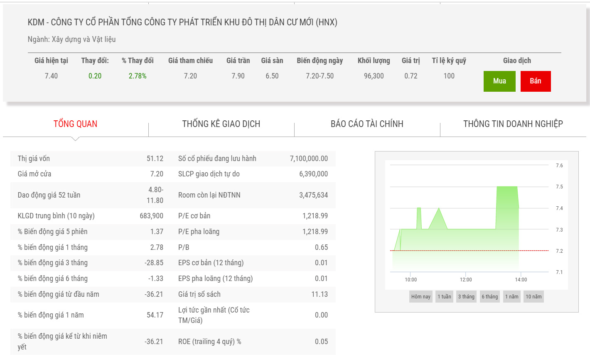590x364 pixels.
Task: Click the green Mua buy button
Action: coord(499,81)
